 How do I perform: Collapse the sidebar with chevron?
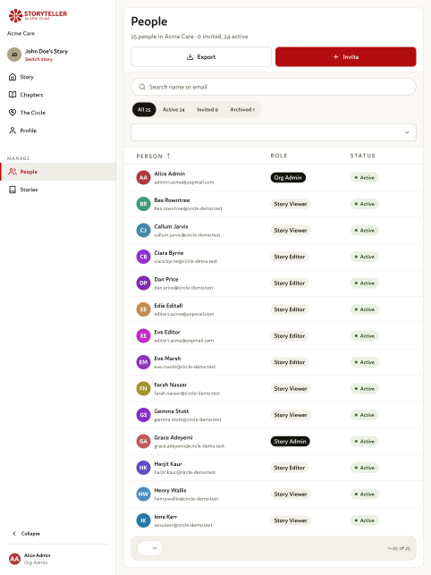pyautogui.click(x=14, y=533)
